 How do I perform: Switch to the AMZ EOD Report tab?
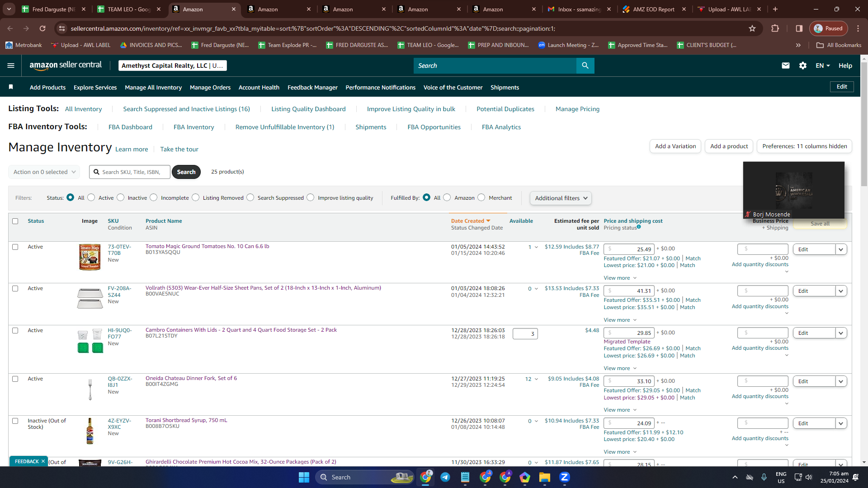[x=654, y=9]
